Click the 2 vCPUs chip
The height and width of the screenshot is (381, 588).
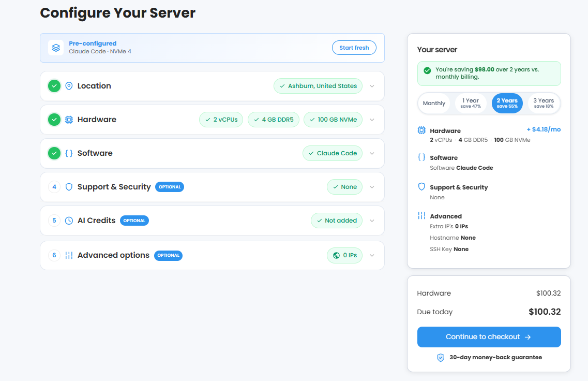pos(221,120)
